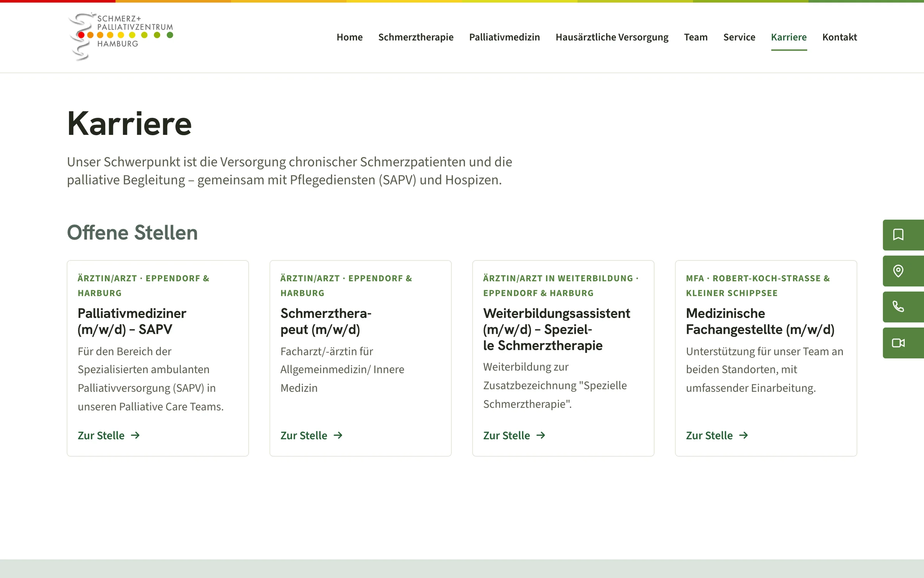Click the intro paragraph 'Unser Schwerpunkt ist'
This screenshot has height=578, width=924.
pos(290,171)
